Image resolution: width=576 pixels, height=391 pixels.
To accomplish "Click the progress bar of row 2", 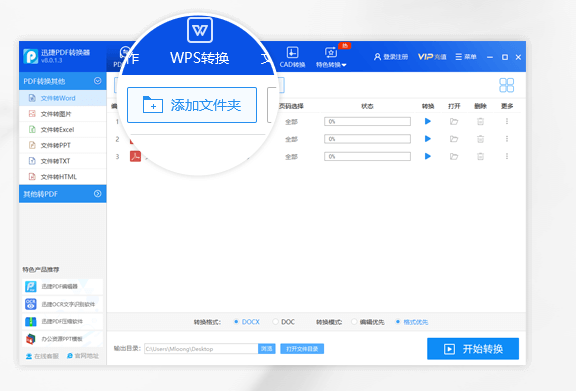I will pos(367,139).
